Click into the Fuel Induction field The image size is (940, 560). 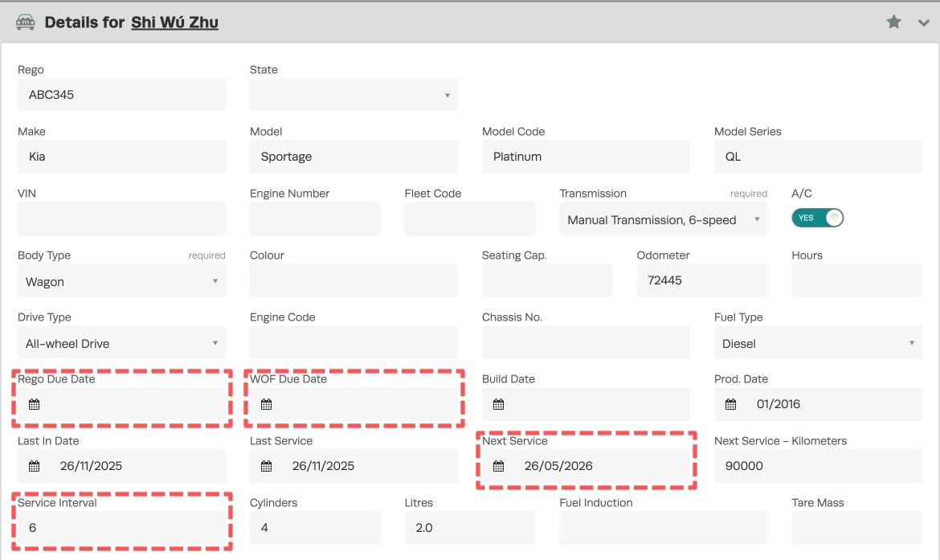pos(663,528)
